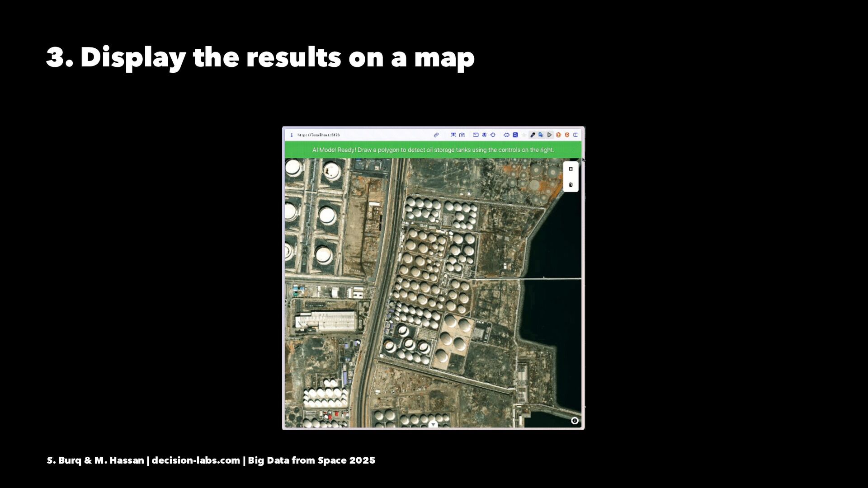The image size is (868, 488).
Task: Click the play triangle extension icon
Action: [x=550, y=135]
